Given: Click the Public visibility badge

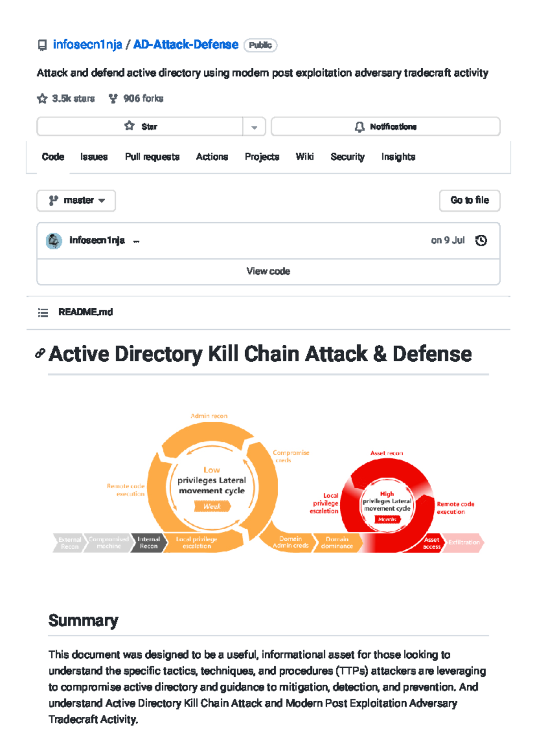Looking at the screenshot, I should pos(261,45).
